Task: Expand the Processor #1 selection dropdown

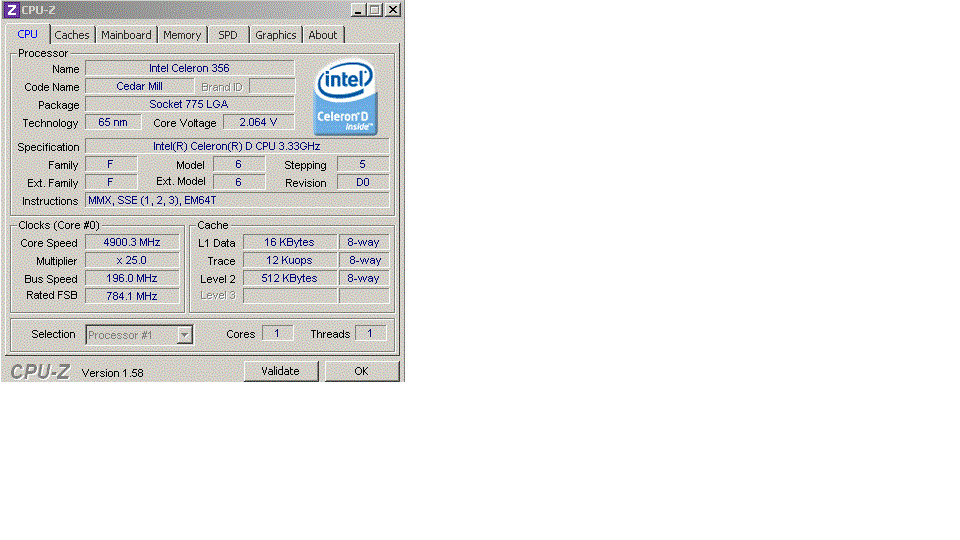Action: 184,335
